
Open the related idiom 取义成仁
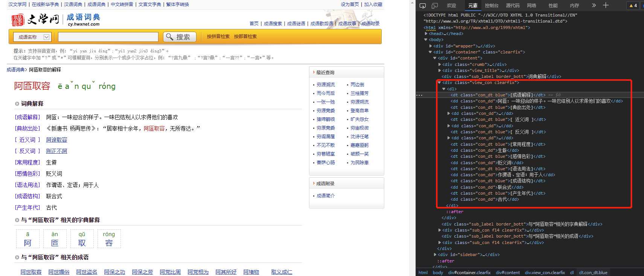(x=282, y=272)
